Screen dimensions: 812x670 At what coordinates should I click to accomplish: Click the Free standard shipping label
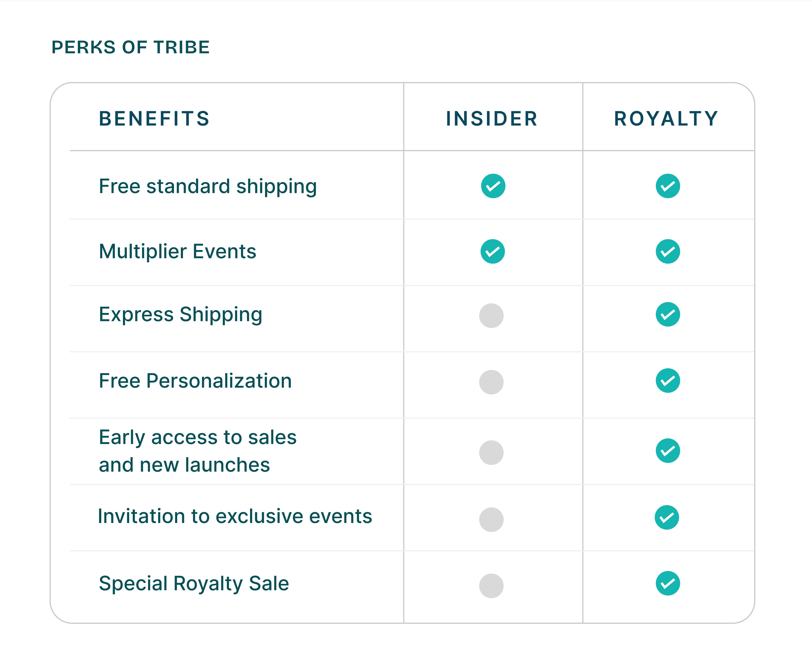[x=208, y=187]
